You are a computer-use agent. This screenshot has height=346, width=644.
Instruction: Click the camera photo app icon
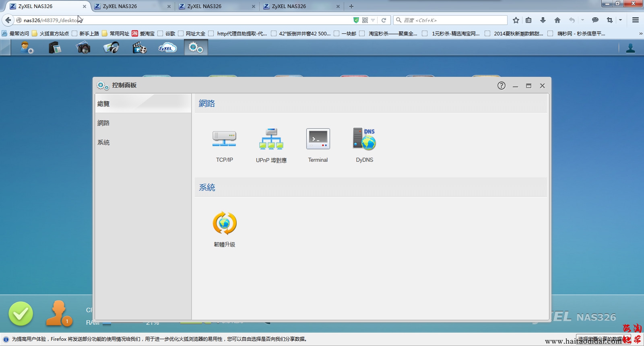(x=83, y=48)
